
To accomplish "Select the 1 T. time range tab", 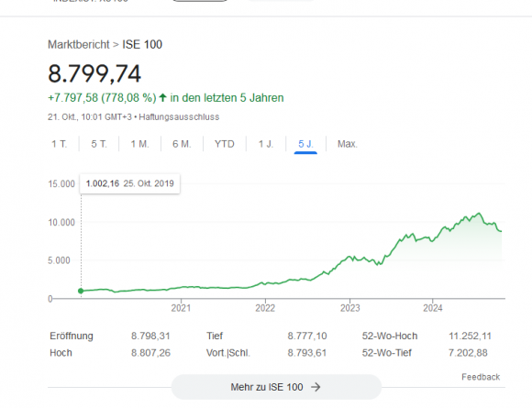I will 60,144.
